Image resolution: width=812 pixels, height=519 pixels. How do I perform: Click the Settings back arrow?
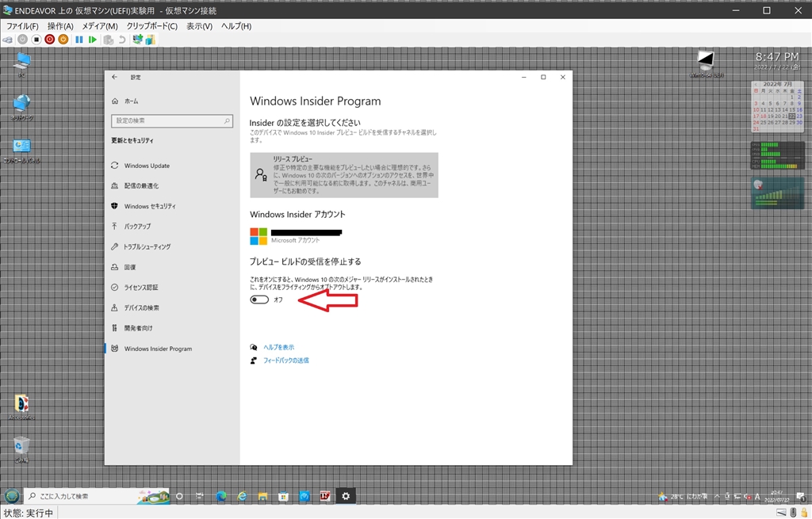tap(114, 77)
